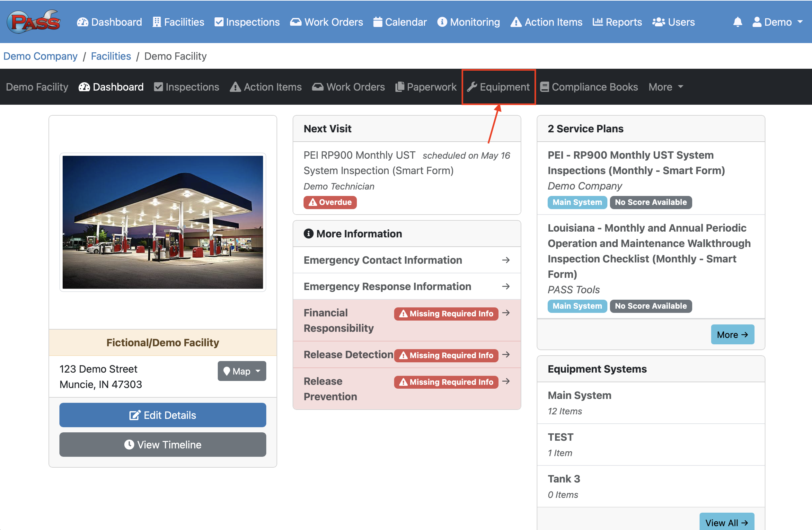Click the Equipment wrench tab
Viewport: 812px width, 530px height.
[498, 87]
